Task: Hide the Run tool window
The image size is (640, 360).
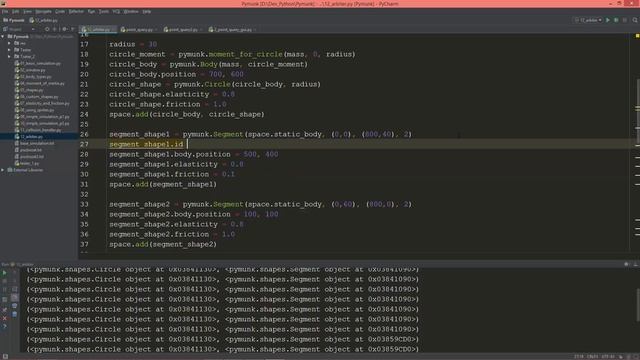Action: [635, 264]
